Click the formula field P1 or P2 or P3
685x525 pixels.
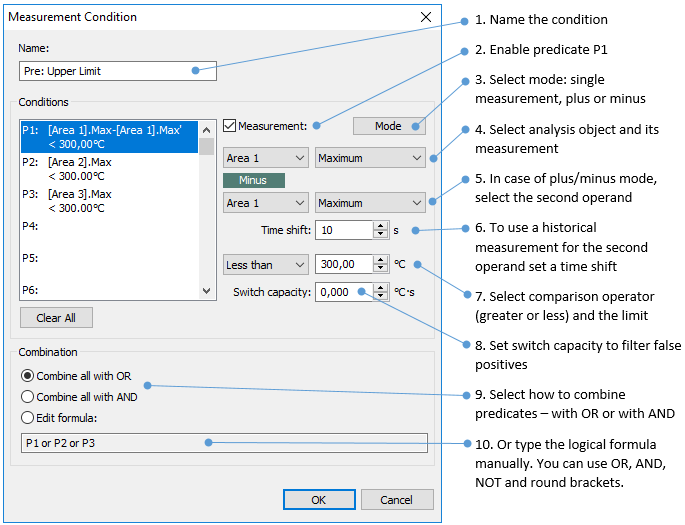[224, 443]
